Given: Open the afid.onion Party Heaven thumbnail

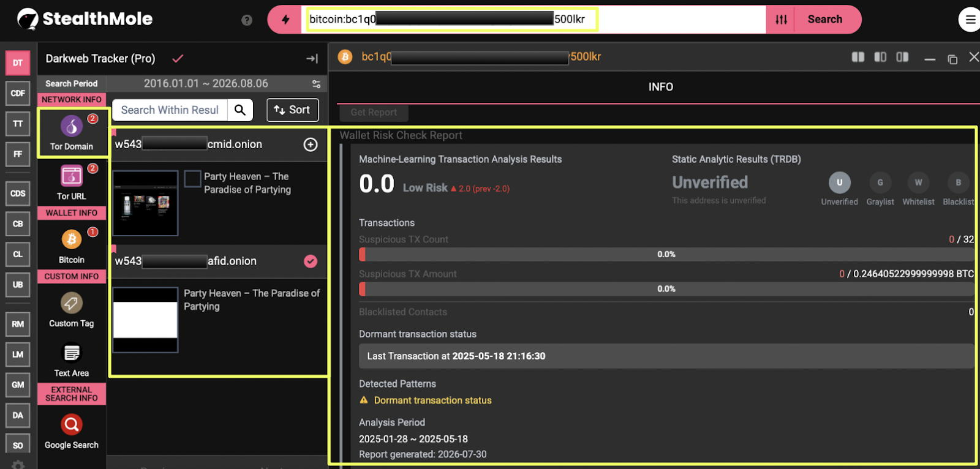Looking at the screenshot, I should 145,320.
